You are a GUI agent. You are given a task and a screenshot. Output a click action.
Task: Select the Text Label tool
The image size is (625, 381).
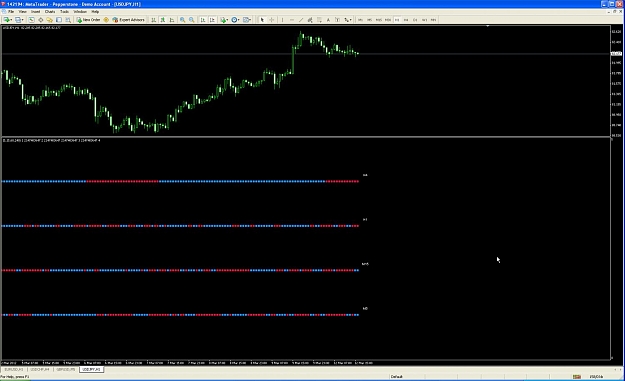pyautogui.click(x=337, y=20)
